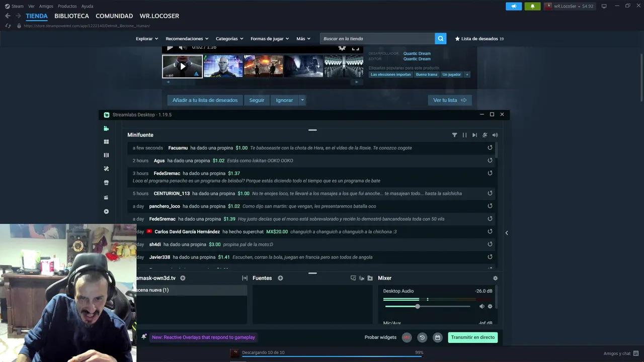Image resolution: width=644 pixels, height=362 pixels.
Task: Open the Streamlabs themes grid icon in sidebar
Action: tap(106, 142)
